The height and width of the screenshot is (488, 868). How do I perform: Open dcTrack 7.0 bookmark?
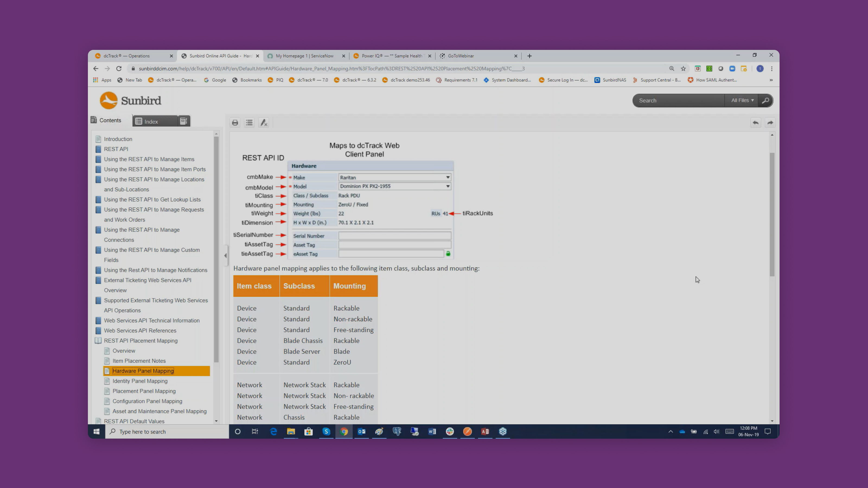click(x=309, y=80)
